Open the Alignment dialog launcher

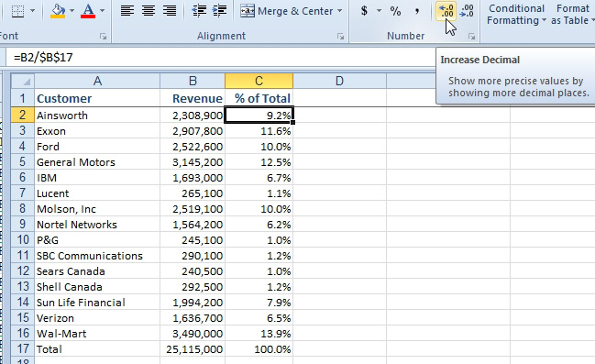tap(340, 37)
